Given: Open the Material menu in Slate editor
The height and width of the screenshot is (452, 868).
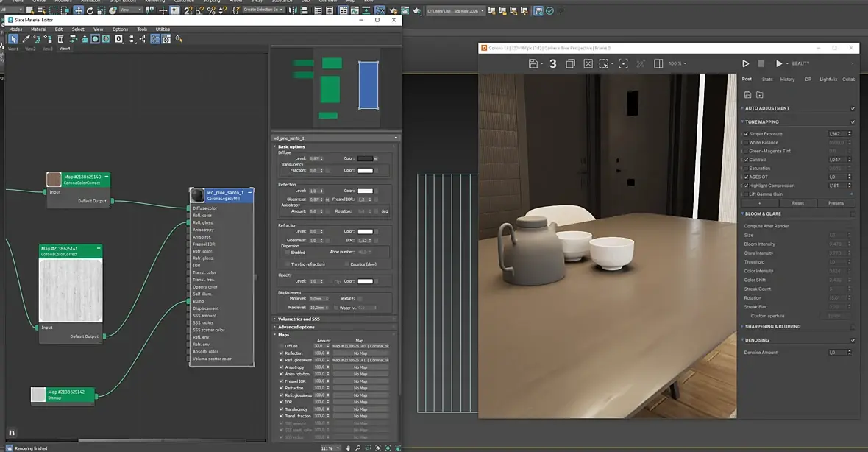Looking at the screenshot, I should coord(38,29).
